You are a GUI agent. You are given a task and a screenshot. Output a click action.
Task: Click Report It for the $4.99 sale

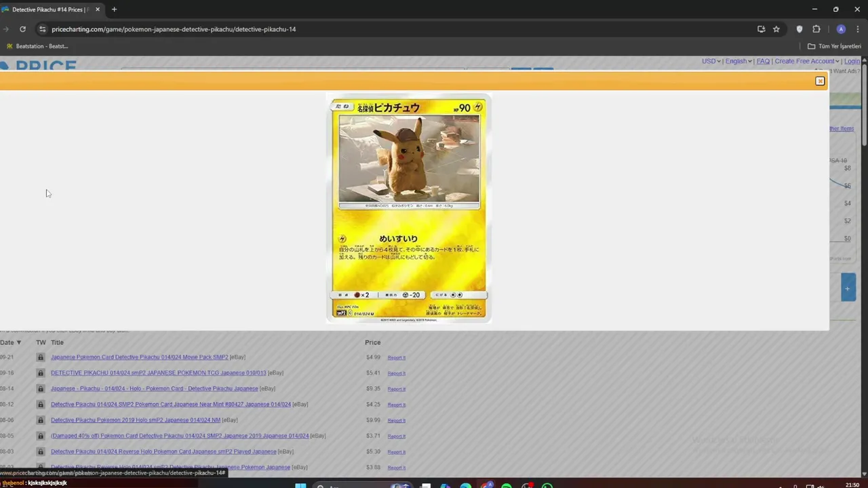397,358
